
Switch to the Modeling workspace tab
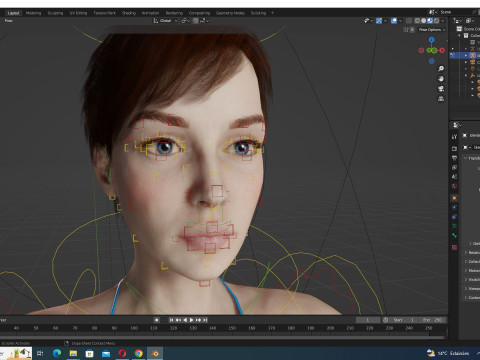coord(33,13)
